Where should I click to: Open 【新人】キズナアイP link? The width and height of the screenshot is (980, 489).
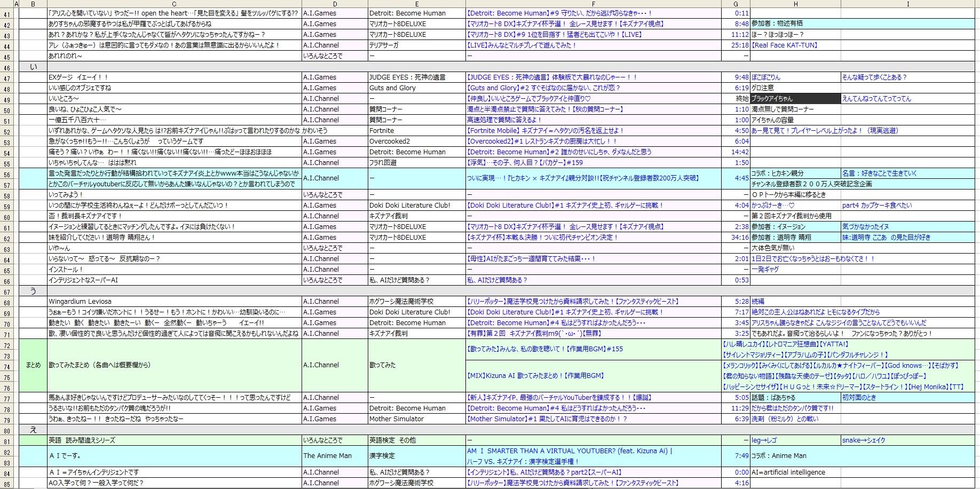pos(559,398)
